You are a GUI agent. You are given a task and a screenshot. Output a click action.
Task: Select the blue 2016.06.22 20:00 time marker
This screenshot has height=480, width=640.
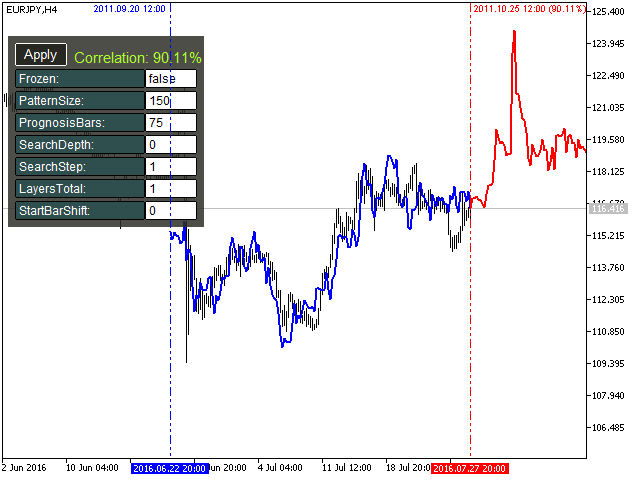pyautogui.click(x=169, y=468)
